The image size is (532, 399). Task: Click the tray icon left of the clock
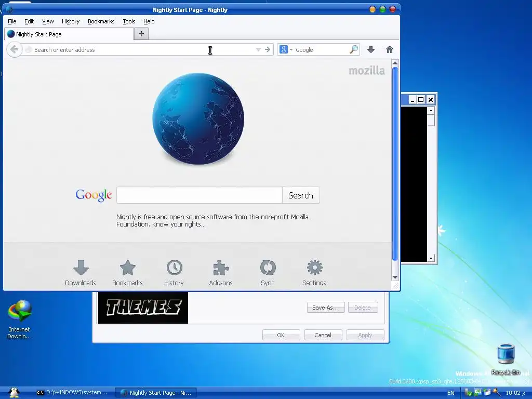point(496,393)
